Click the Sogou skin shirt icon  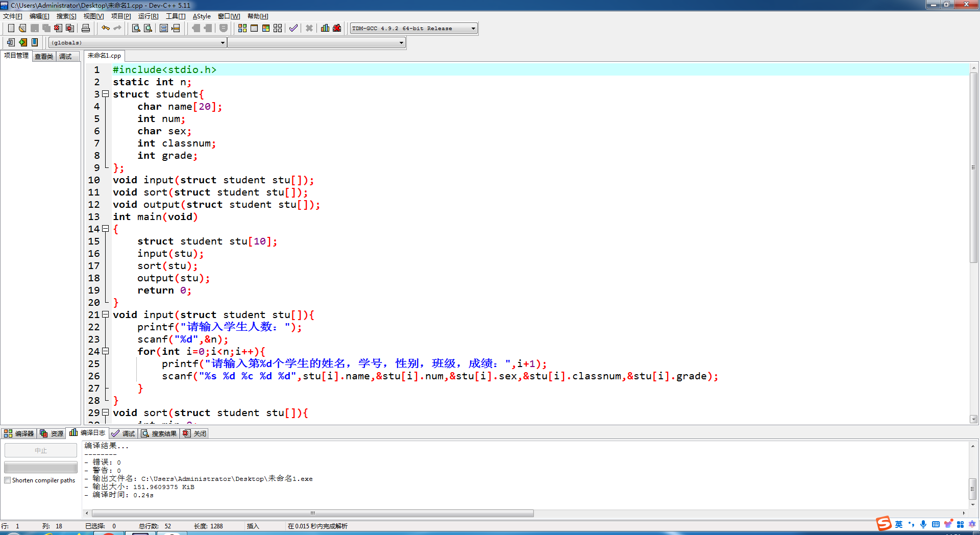[x=948, y=524]
